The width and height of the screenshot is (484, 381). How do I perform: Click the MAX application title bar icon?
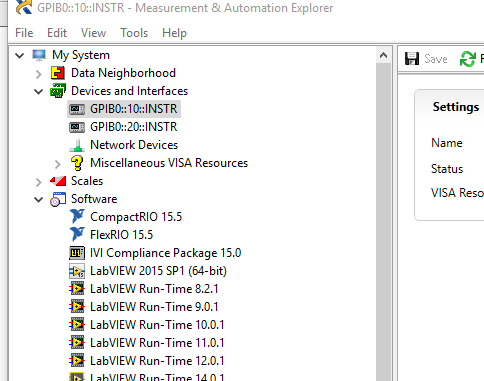click(24, 8)
